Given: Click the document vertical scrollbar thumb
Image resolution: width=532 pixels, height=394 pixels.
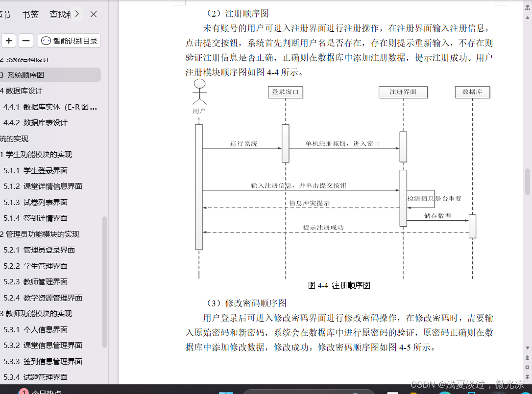Looking at the screenshot, I should coord(527,182).
